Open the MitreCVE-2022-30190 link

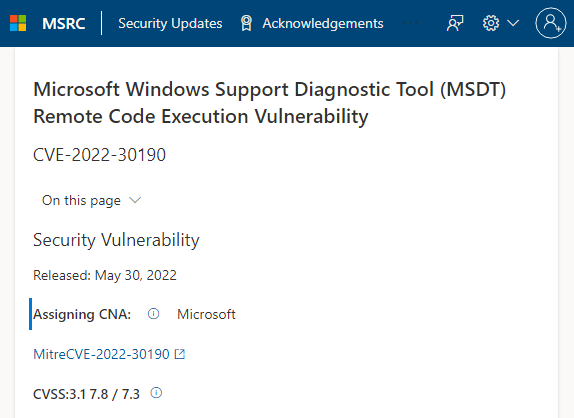tap(101, 354)
